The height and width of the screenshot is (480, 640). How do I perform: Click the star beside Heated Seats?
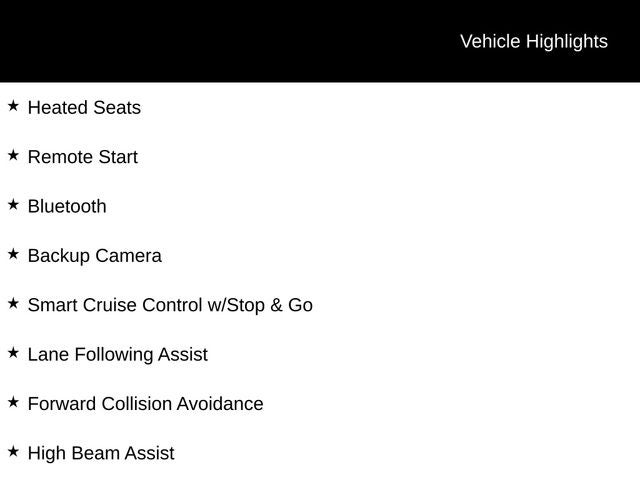coord(13,105)
